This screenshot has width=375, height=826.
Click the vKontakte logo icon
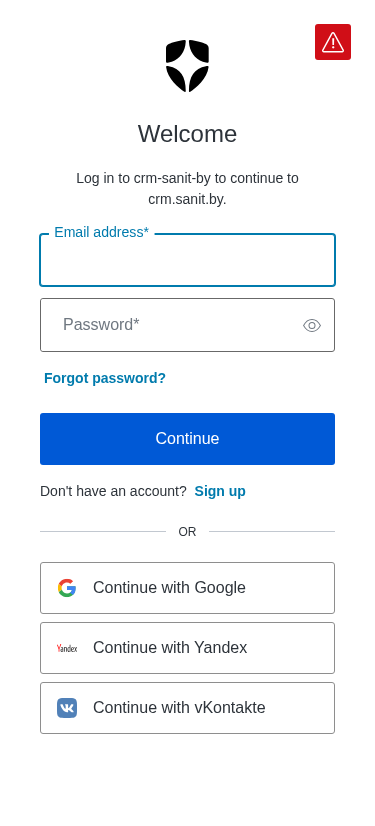[67, 708]
